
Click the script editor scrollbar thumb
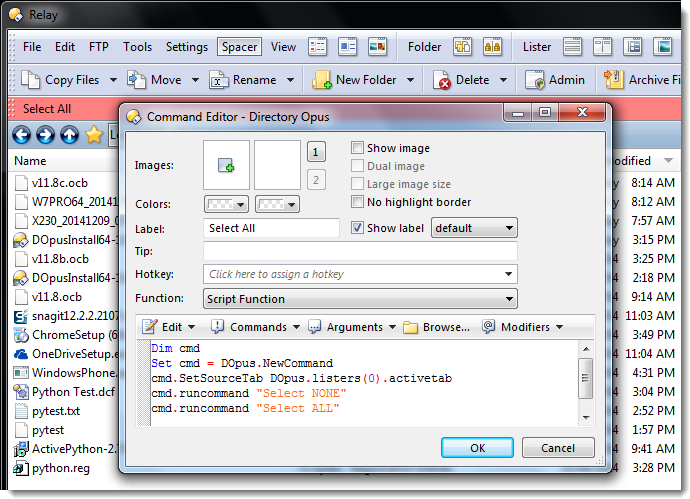[x=585, y=378]
